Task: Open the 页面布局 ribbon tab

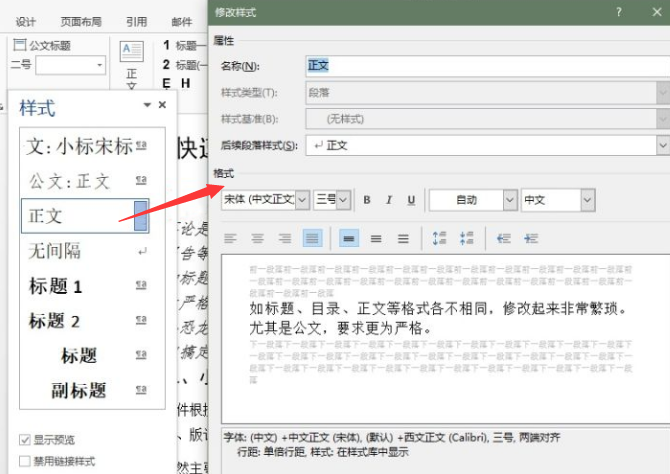Action: (81, 22)
